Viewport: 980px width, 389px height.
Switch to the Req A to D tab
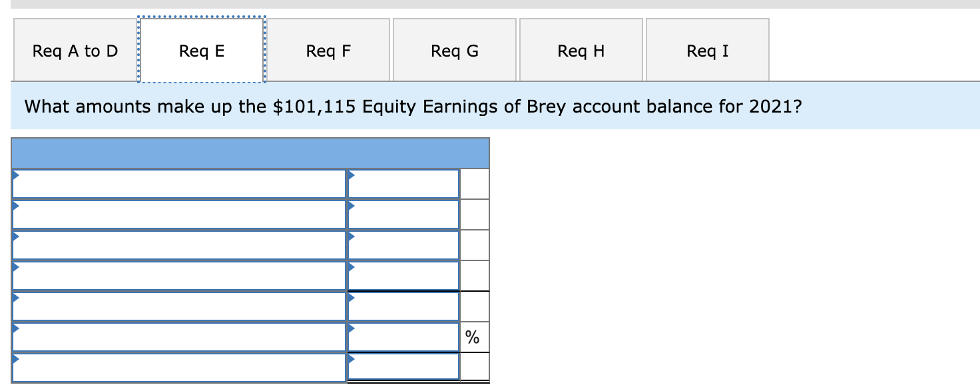(73, 49)
